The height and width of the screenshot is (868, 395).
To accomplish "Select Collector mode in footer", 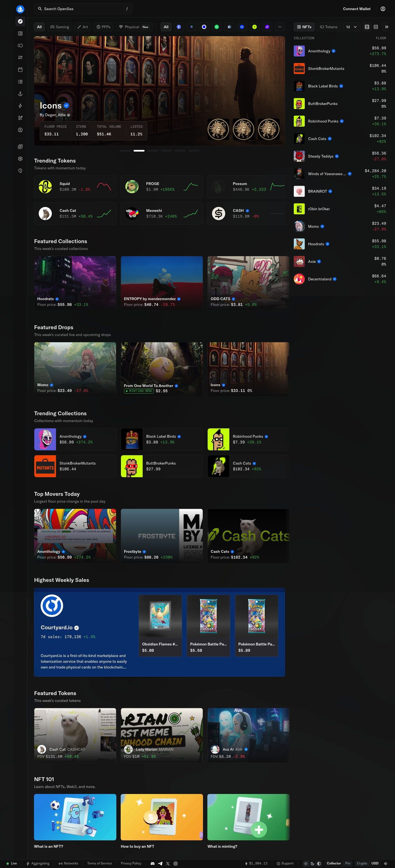I will [x=334, y=863].
